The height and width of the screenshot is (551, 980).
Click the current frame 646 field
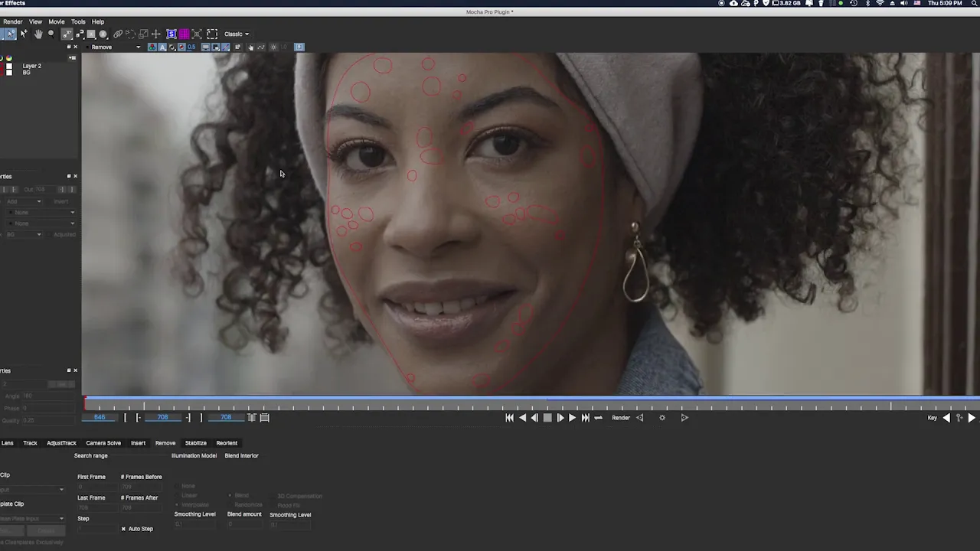[x=100, y=418]
